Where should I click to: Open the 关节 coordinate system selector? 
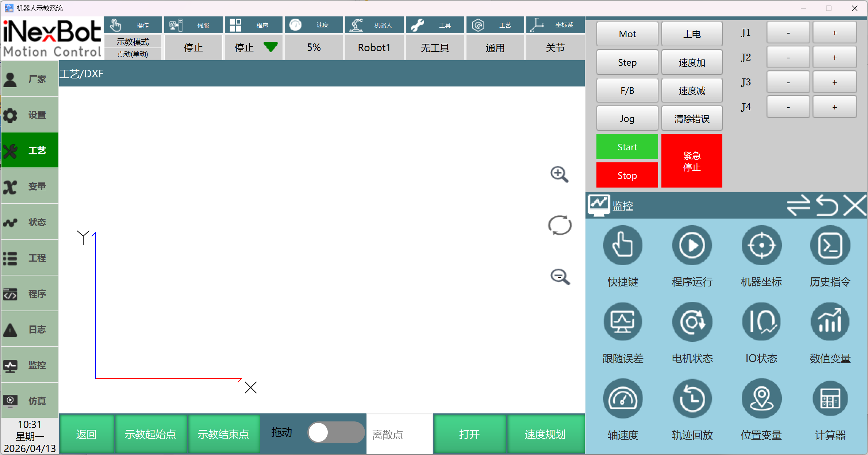click(555, 47)
